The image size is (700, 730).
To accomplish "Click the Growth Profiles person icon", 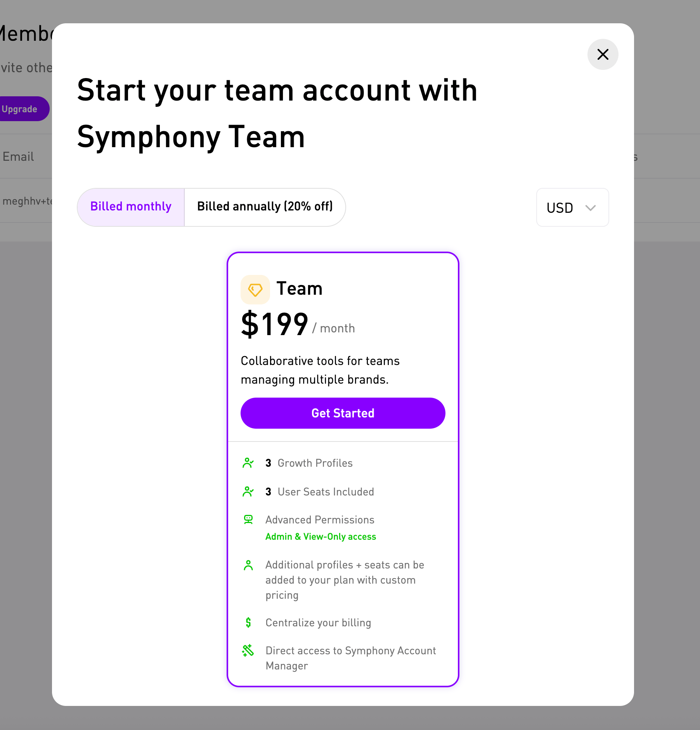I will [x=248, y=463].
